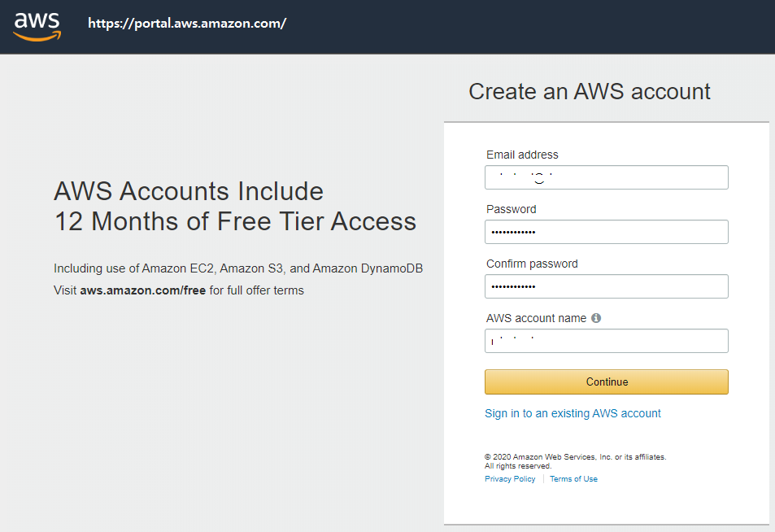
Task: Click the Email address label
Action: 522,155
